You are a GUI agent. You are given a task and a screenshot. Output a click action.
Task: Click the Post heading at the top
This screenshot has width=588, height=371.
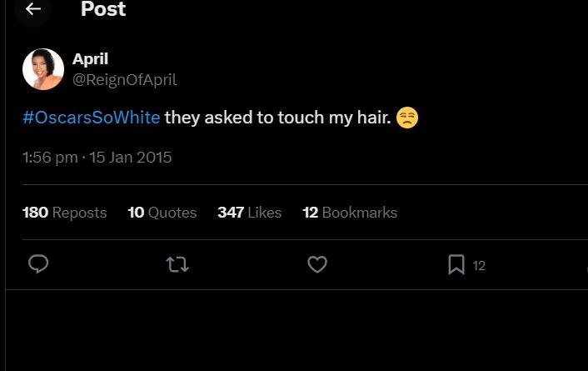[x=103, y=10]
